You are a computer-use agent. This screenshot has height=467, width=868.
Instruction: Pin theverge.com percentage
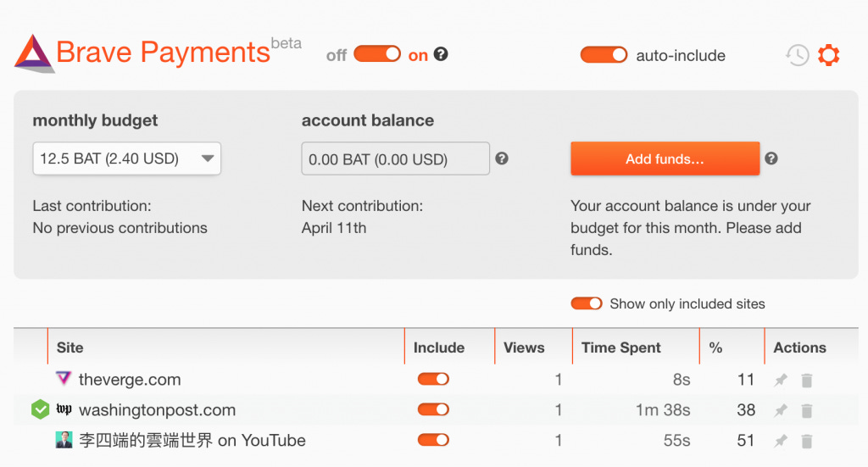point(781,381)
